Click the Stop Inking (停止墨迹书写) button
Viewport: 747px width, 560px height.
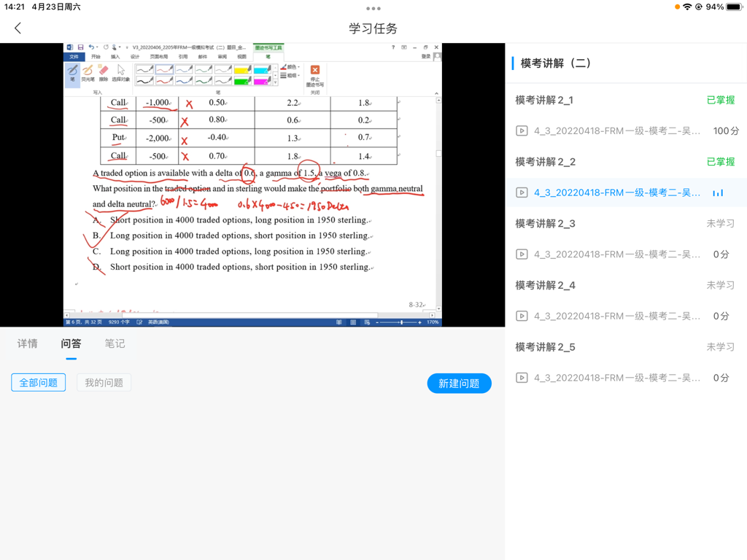(315, 75)
